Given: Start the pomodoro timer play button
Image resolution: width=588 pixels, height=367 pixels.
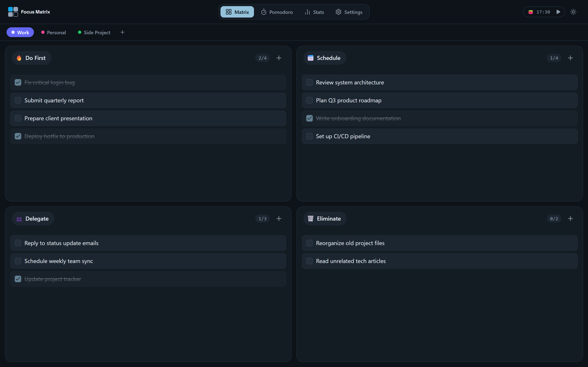Looking at the screenshot, I should (x=558, y=12).
